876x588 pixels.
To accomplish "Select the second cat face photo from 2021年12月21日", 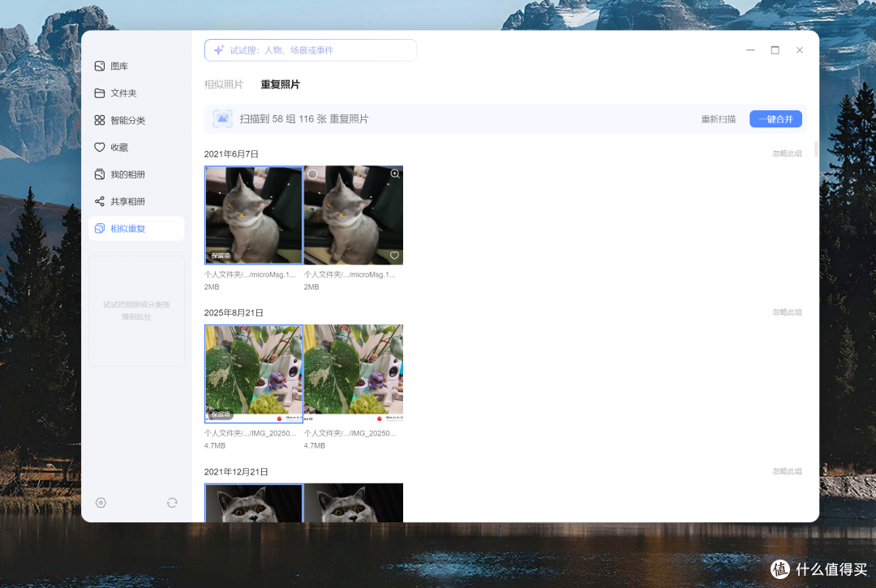I will point(354,503).
